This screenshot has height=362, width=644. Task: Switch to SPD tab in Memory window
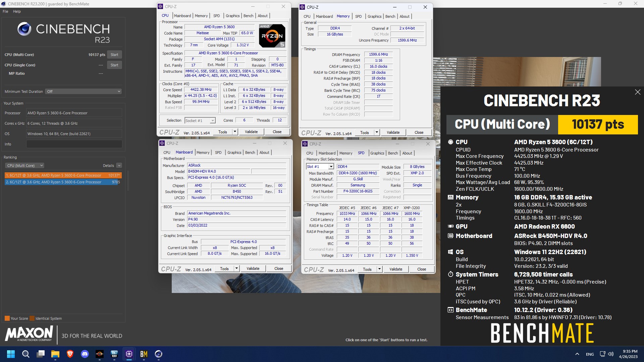click(358, 16)
